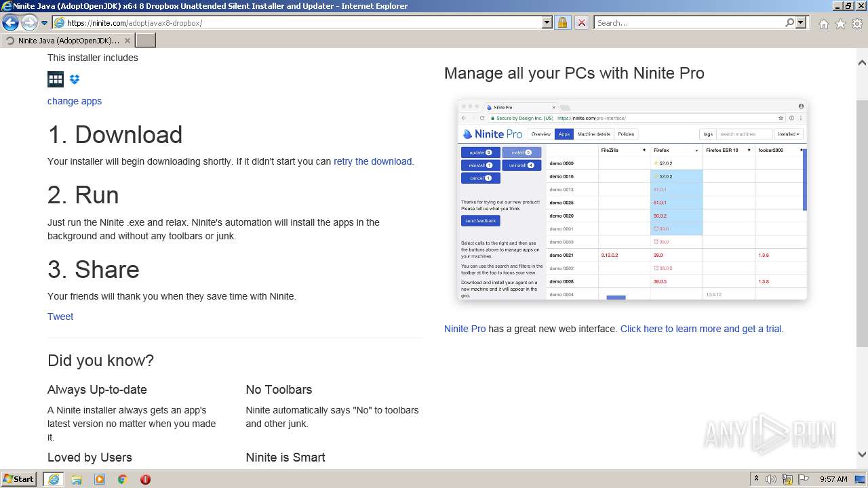Click the 1. Download heading
This screenshot has height=488, width=868.
click(115, 135)
